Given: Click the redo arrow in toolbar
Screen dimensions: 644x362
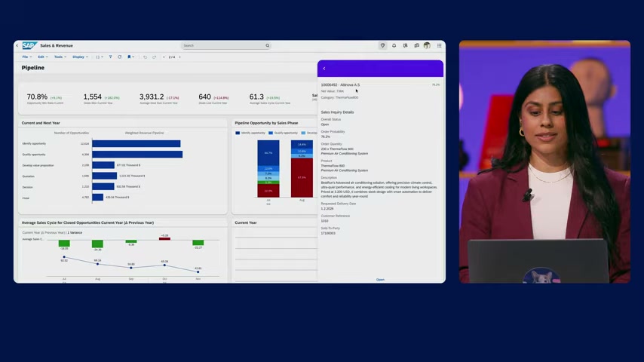Looking at the screenshot, I should (154, 57).
